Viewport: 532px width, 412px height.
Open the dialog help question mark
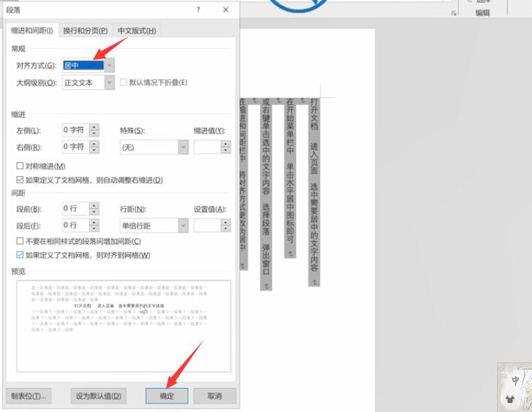[198, 9]
